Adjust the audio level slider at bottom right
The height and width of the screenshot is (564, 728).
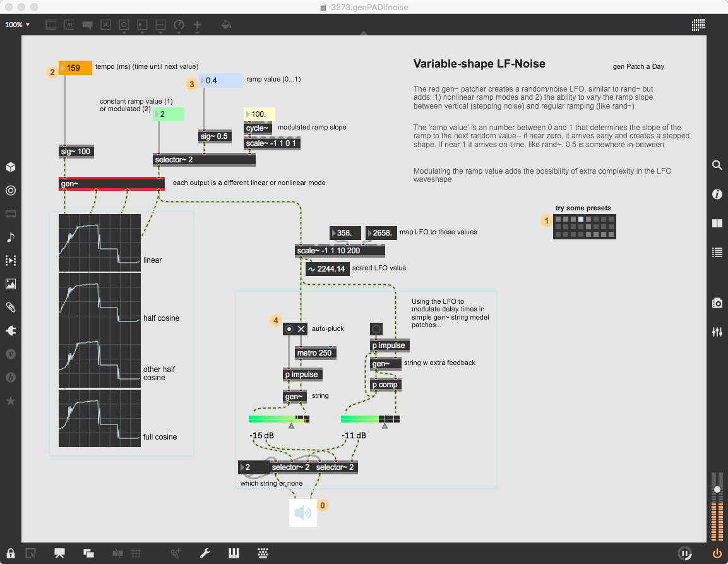(x=717, y=507)
